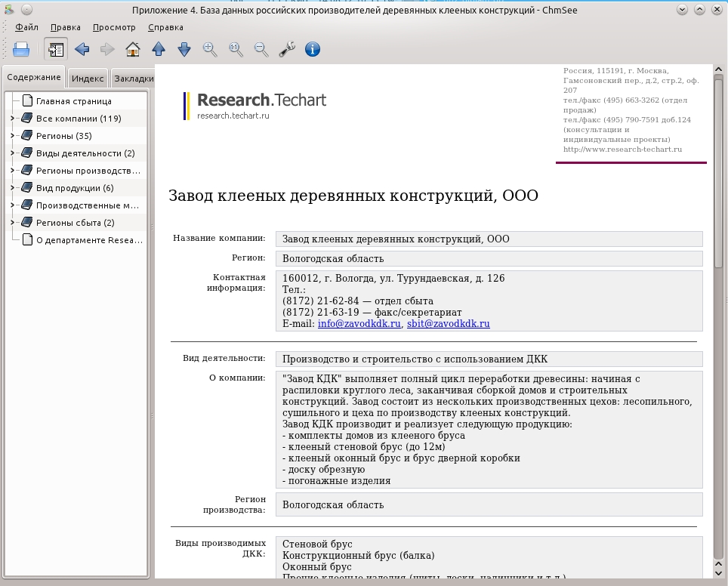Switch to the Содержание tab
The height and width of the screenshot is (586, 728).
[34, 77]
